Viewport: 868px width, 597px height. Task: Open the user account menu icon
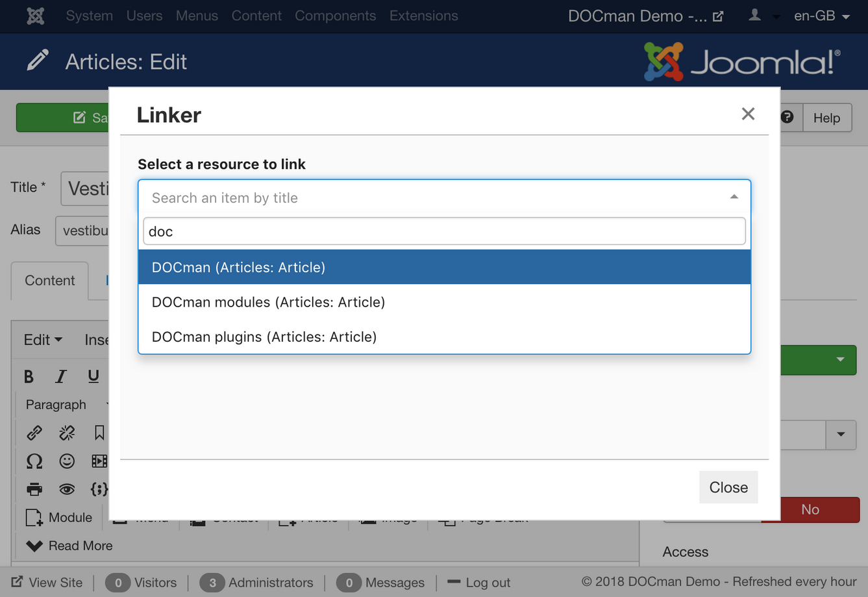(754, 15)
